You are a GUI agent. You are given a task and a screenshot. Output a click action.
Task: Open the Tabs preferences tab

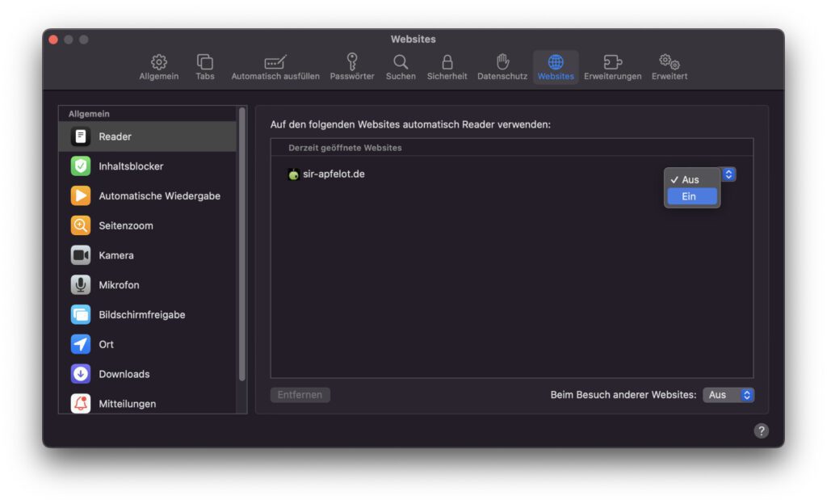click(x=204, y=66)
